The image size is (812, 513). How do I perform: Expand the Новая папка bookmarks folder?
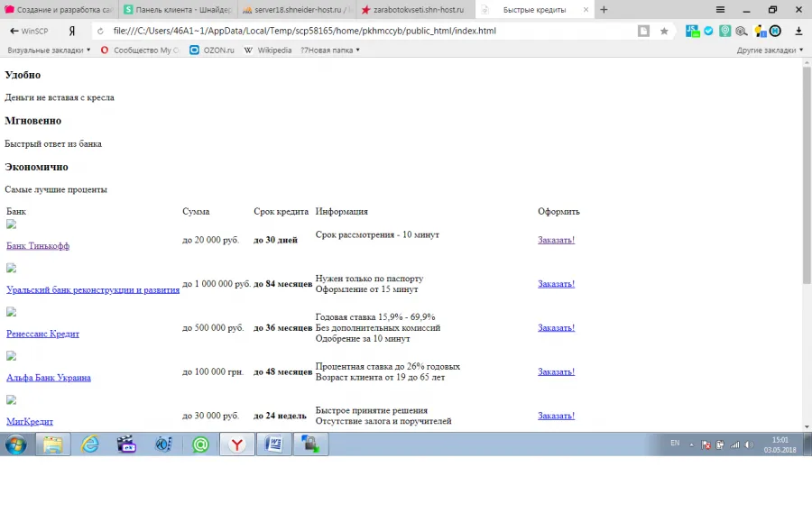330,50
